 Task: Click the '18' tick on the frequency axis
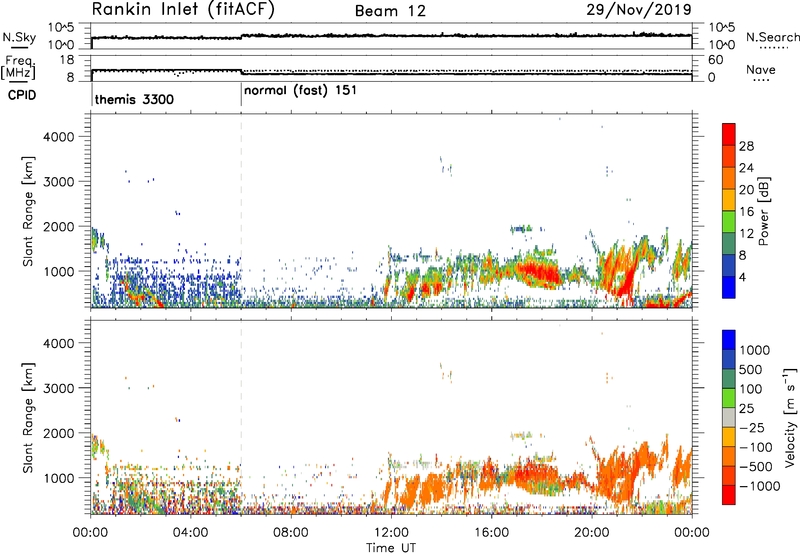tap(67, 60)
